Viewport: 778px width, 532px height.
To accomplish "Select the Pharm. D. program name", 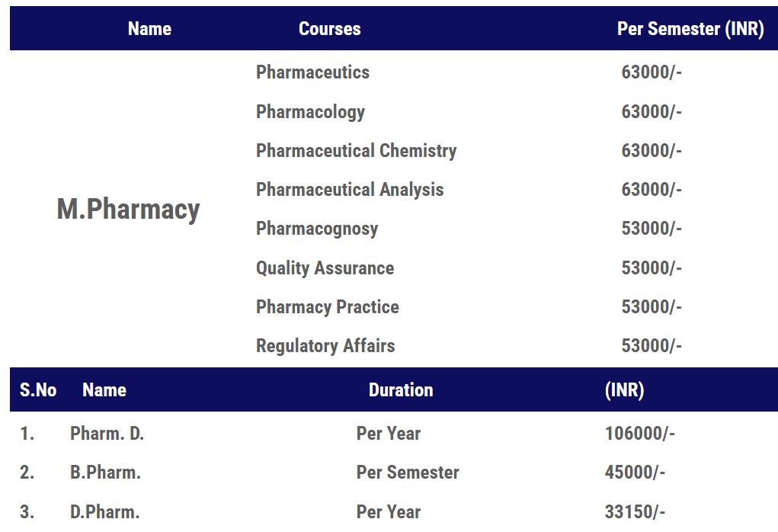I will pyautogui.click(x=107, y=434).
